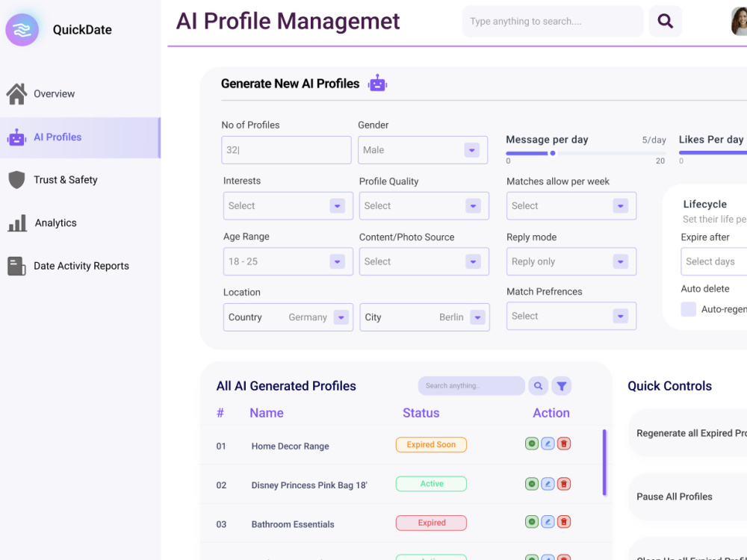Expand the Profile Quality dropdown
Screen dimensions: 747x560
pyautogui.click(x=424, y=206)
